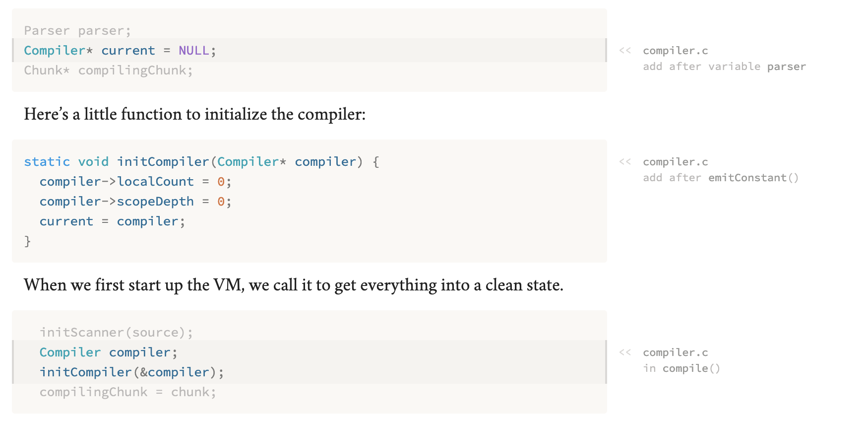Click the 'emitConstant()' location reference
The height and width of the screenshot is (422, 868).
coord(753,178)
